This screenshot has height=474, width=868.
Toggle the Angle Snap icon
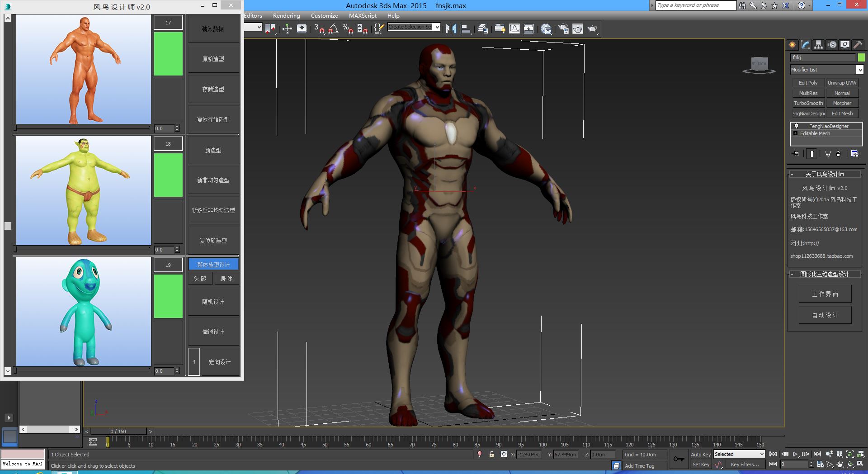click(334, 29)
